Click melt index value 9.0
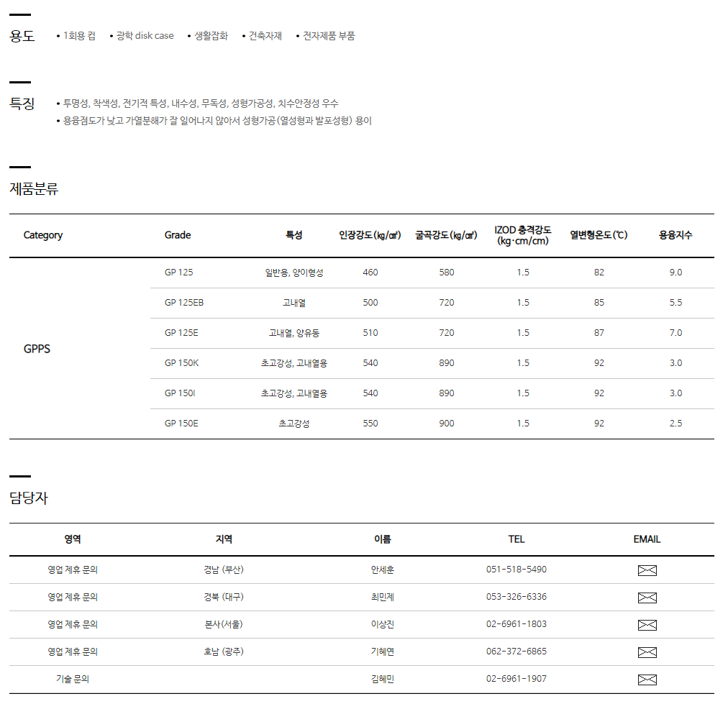Viewport: 728px width, 704px height. (x=675, y=273)
